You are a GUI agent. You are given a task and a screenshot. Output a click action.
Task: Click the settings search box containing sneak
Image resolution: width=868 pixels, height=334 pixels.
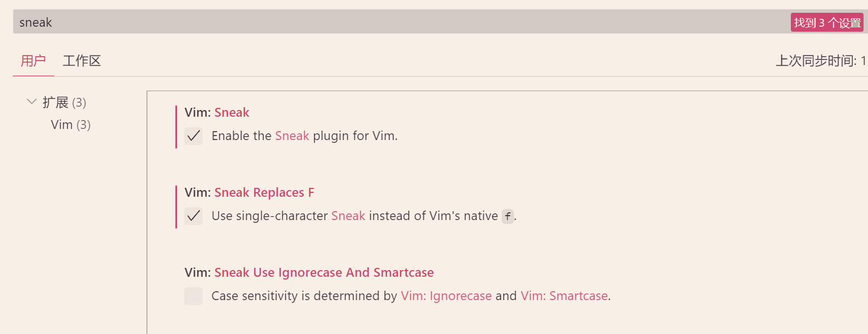click(x=388, y=22)
